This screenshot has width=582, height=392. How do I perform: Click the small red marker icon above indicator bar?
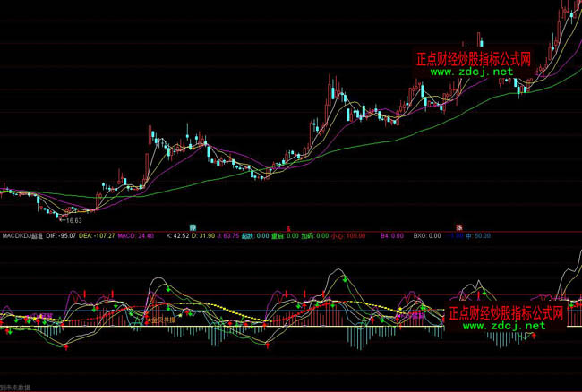[458, 226]
